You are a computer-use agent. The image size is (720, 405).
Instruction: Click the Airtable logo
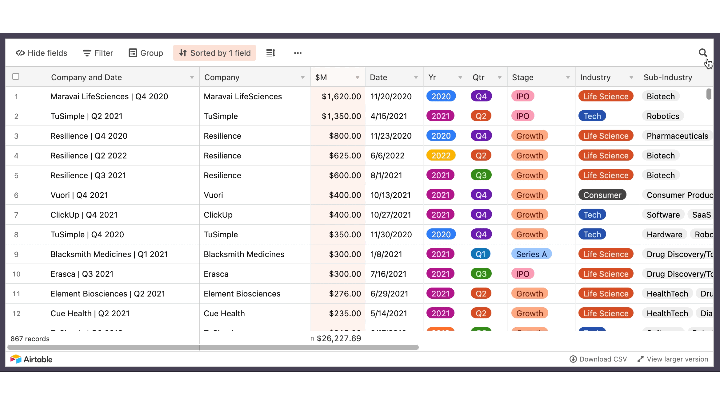(31, 359)
